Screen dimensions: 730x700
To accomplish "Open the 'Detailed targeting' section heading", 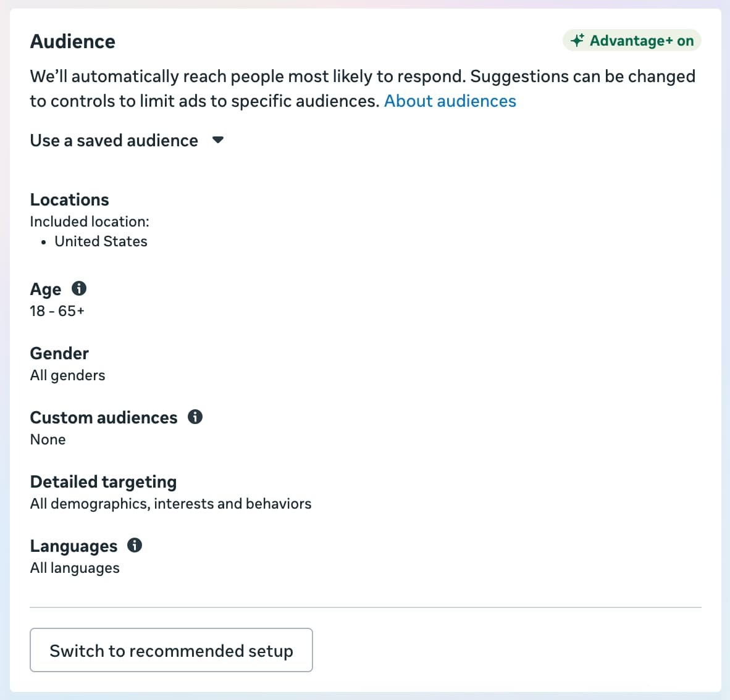I will coord(103,481).
